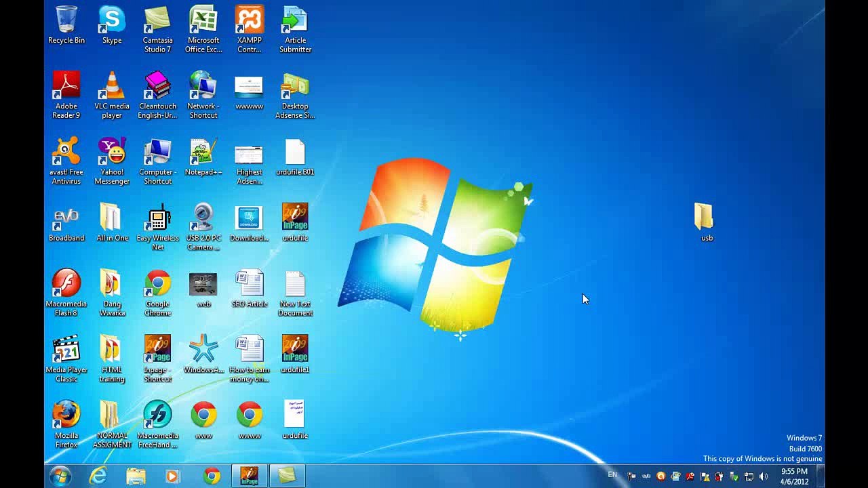Click the evo tray icon

[x=646, y=476]
